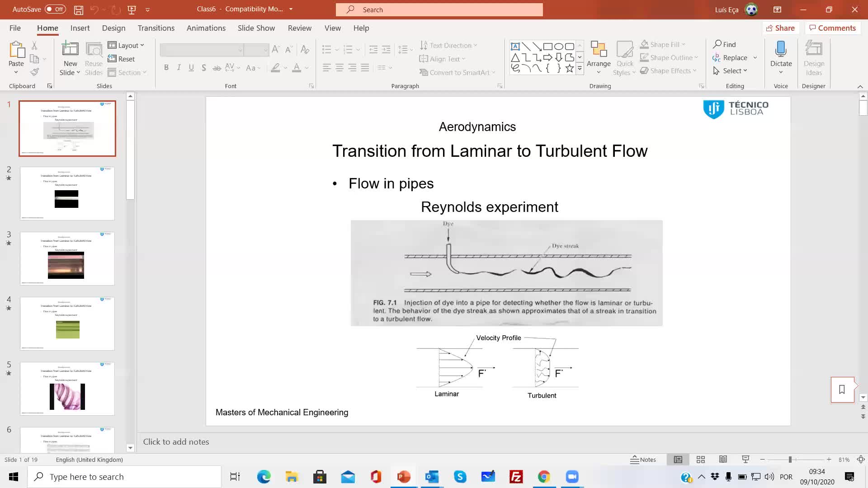Open the Arrange tool in Drawing
The image size is (868, 488).
(x=599, y=57)
